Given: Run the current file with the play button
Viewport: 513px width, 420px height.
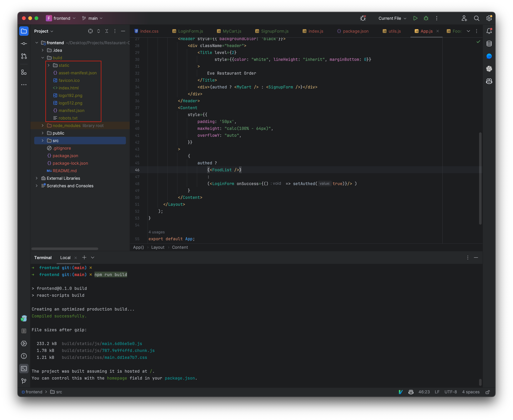Looking at the screenshot, I should (x=415, y=18).
